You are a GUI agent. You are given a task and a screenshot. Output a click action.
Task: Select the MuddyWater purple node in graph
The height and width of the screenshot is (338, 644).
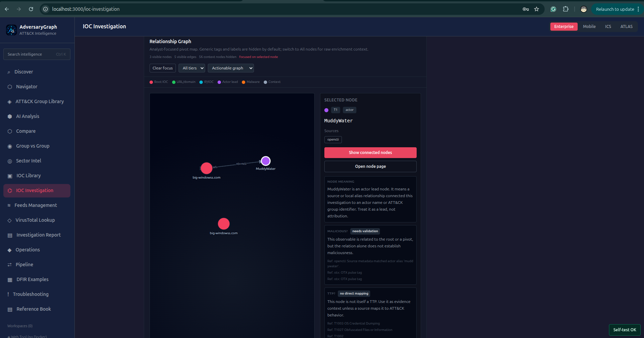[266, 161]
